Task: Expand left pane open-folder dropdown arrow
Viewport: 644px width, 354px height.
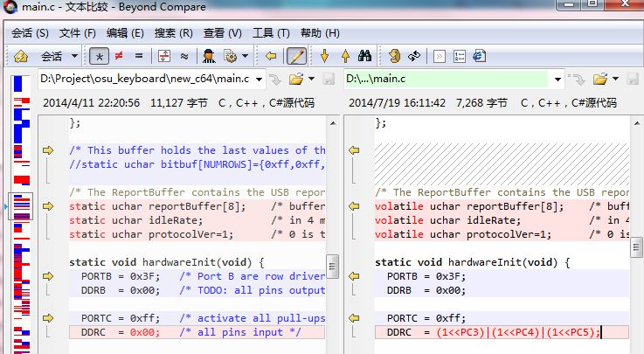Action: point(310,80)
